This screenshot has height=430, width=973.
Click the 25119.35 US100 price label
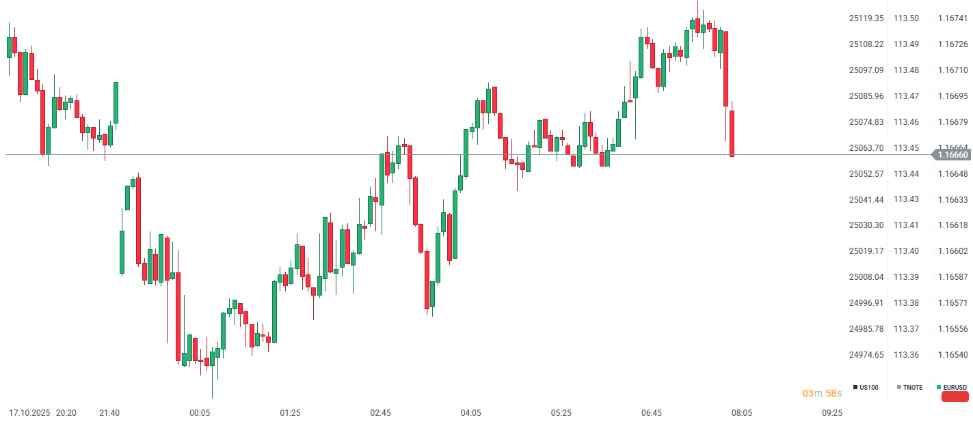[x=866, y=18]
